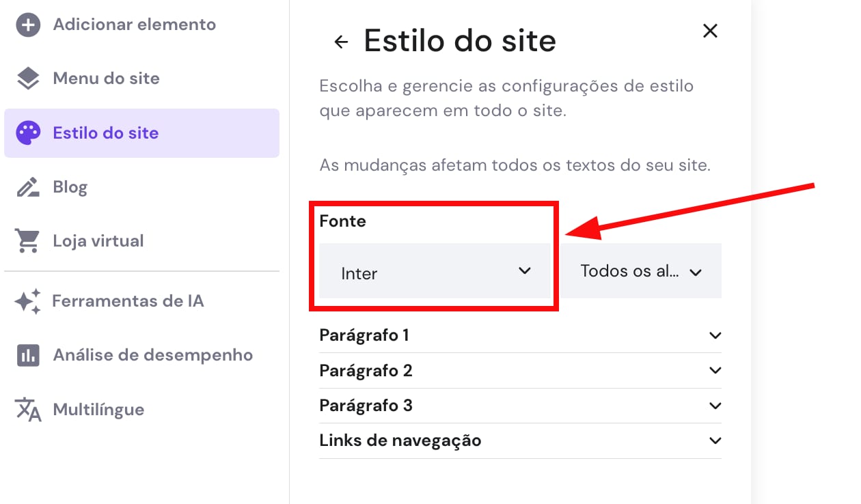The height and width of the screenshot is (504, 861).
Task: Click the Menu do site layers icon
Action: (27, 78)
